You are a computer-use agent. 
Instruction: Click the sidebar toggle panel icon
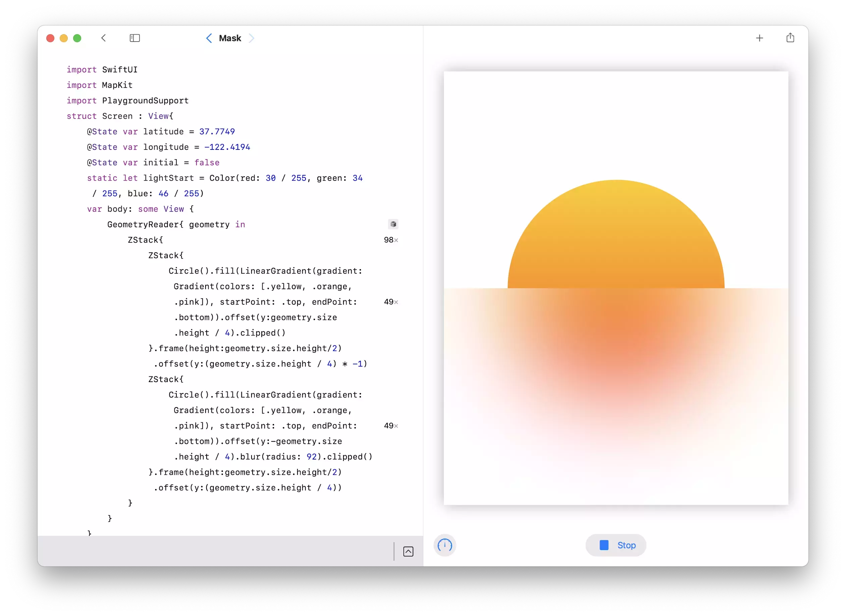[134, 38]
